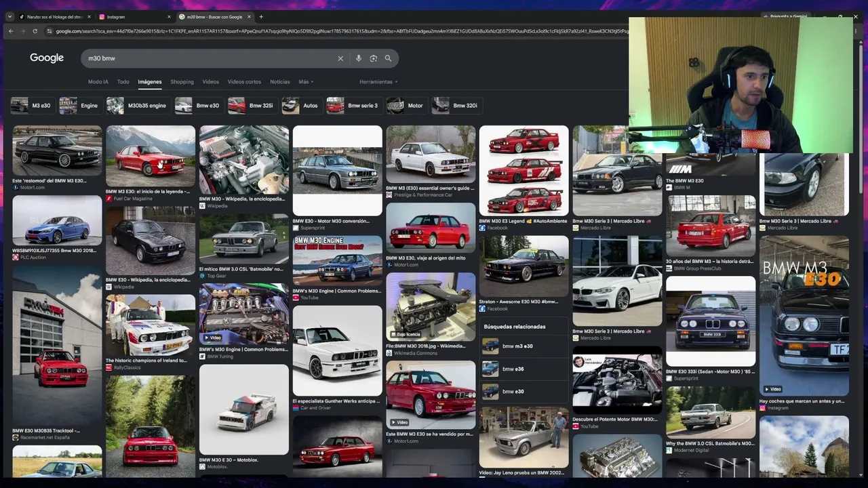Close the 'm30 bmw - Buscar con Google' tab
This screenshot has width=868, height=488.
(249, 17)
